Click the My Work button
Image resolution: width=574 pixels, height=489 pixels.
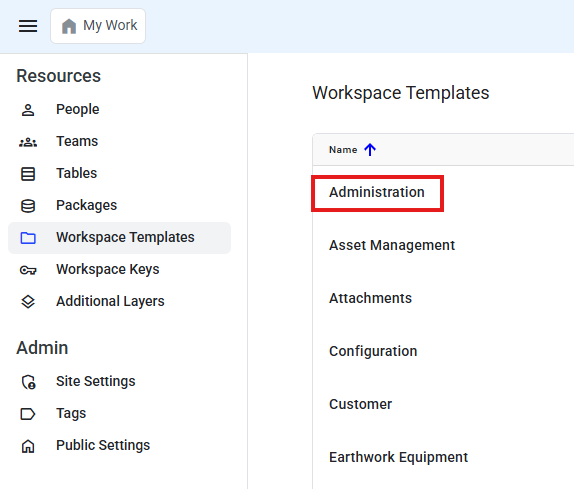[x=98, y=26]
